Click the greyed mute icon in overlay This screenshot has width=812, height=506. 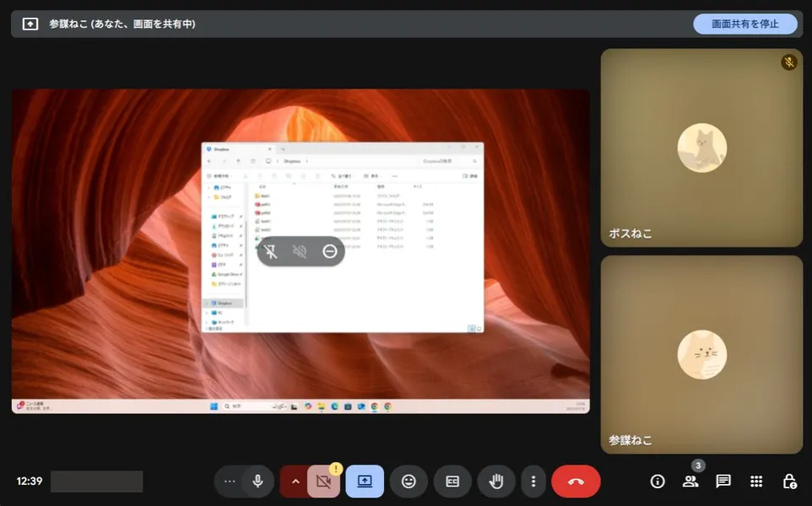click(x=300, y=251)
